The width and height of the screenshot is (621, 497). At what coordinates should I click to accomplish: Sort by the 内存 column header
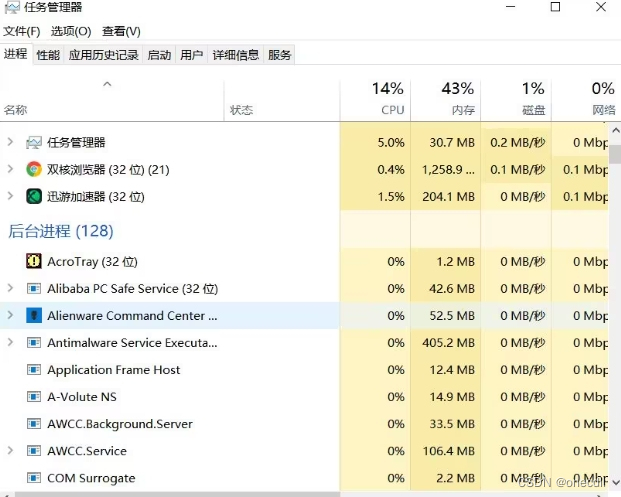click(446, 100)
